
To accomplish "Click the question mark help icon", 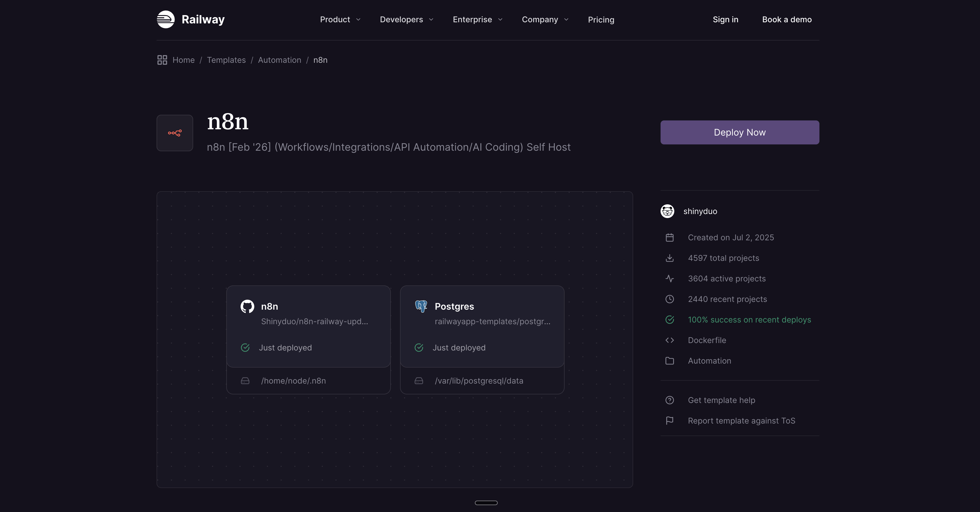I will tap(669, 400).
